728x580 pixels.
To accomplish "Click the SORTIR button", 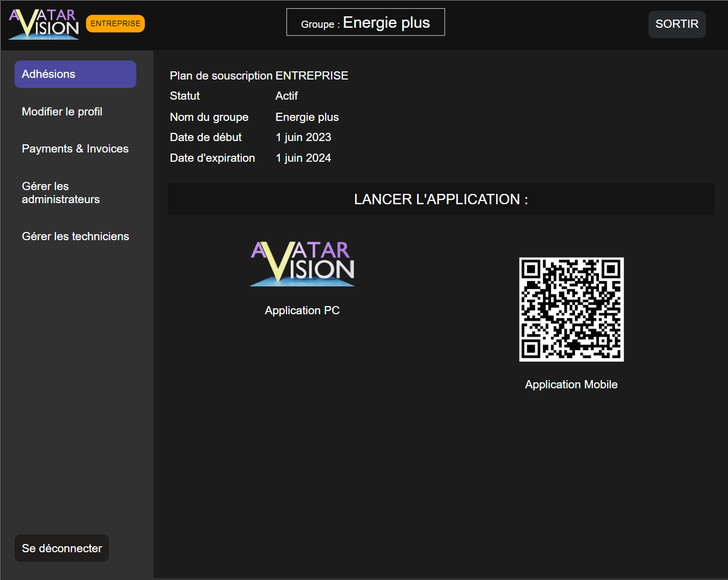I will point(677,24).
